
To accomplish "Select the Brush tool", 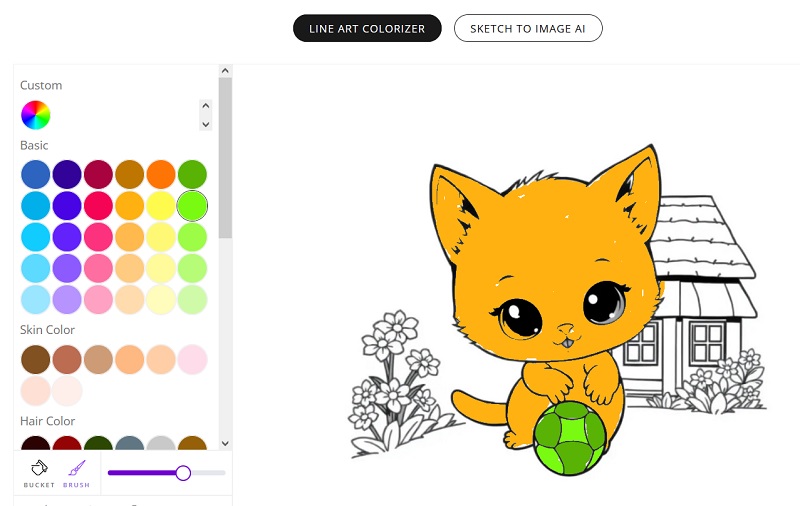I will [x=76, y=472].
